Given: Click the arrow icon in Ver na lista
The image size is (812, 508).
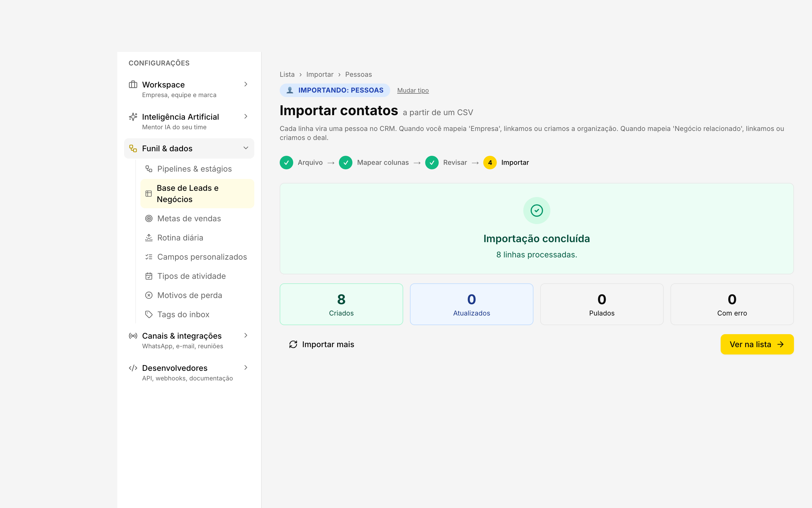Looking at the screenshot, I should click(780, 344).
